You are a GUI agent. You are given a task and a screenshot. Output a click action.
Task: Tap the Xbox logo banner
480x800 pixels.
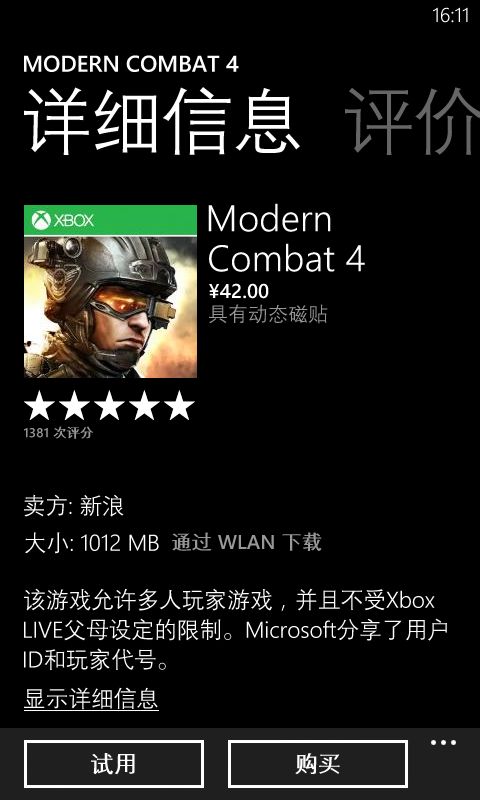coord(110,220)
